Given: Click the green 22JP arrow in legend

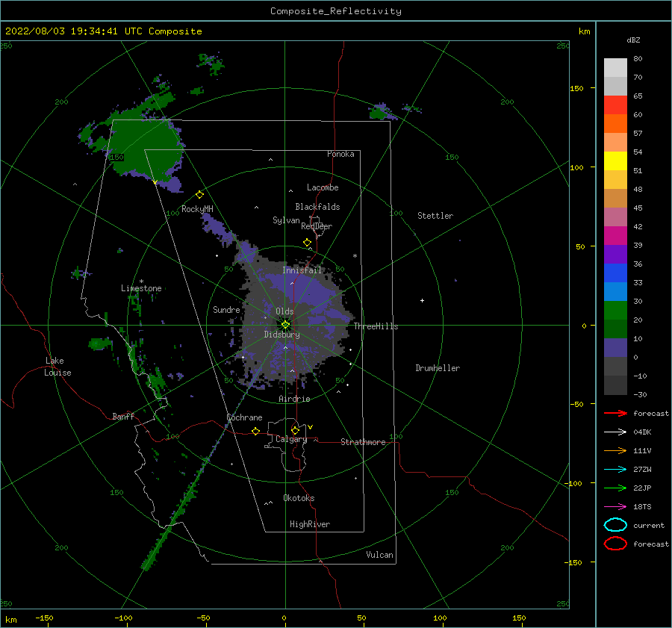Looking at the screenshot, I should pos(615,488).
